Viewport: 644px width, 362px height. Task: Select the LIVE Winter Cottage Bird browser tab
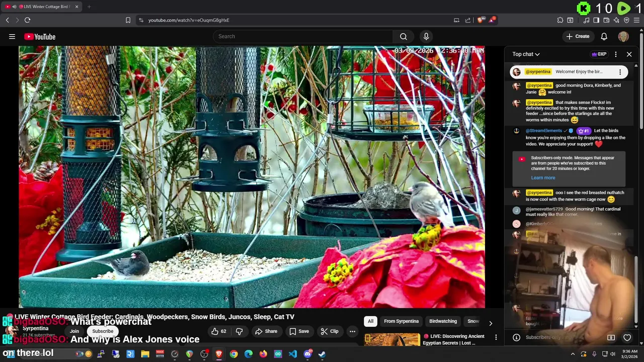click(42, 7)
